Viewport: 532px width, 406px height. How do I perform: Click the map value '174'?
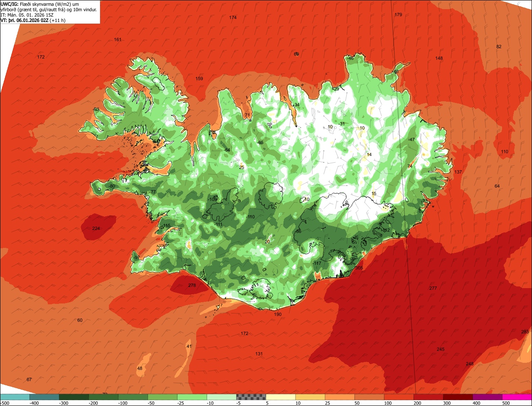click(x=233, y=17)
